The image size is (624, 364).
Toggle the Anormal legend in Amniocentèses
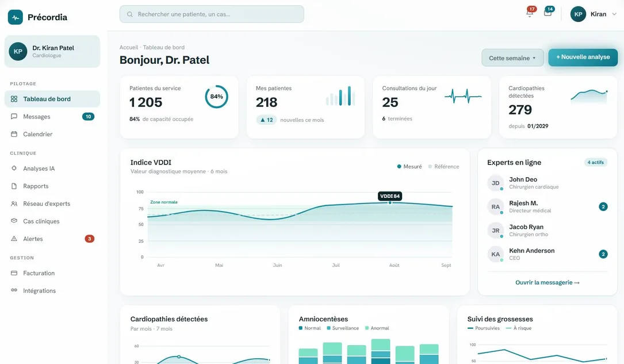point(377,328)
